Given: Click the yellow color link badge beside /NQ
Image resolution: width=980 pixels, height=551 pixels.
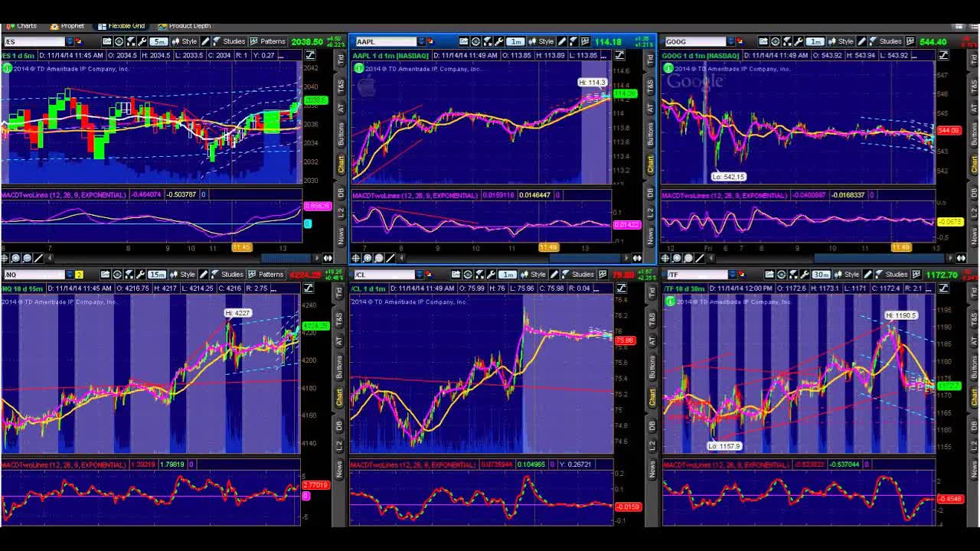Looking at the screenshot, I should click(79, 275).
